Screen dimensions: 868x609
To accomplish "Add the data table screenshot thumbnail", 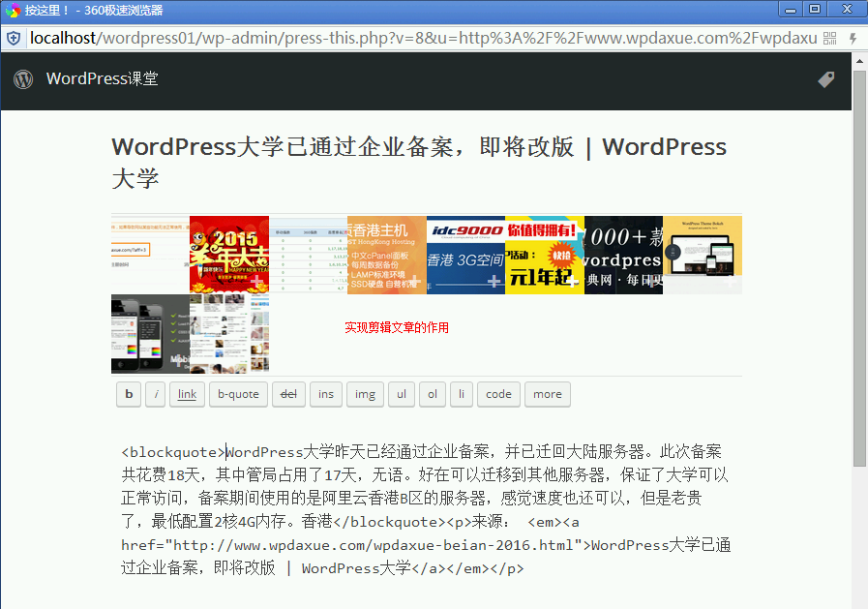I will pos(308,255).
